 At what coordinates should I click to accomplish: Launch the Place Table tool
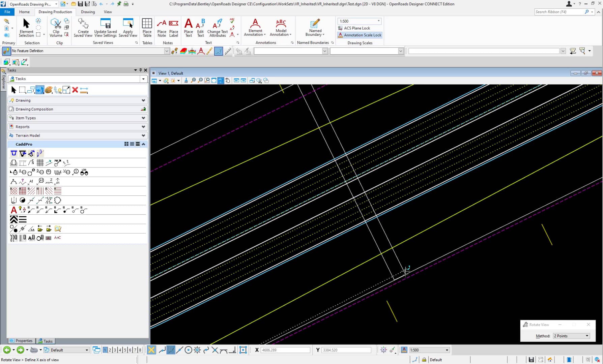click(x=147, y=28)
